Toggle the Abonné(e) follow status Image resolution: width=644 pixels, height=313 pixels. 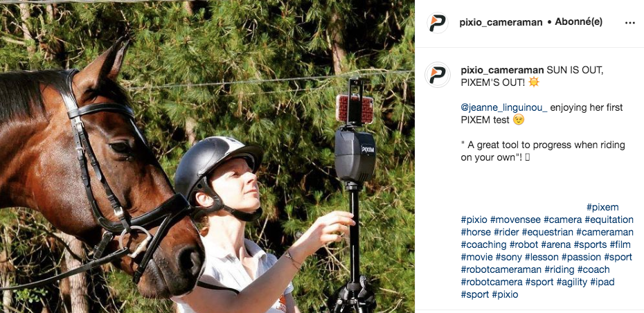[579, 22]
